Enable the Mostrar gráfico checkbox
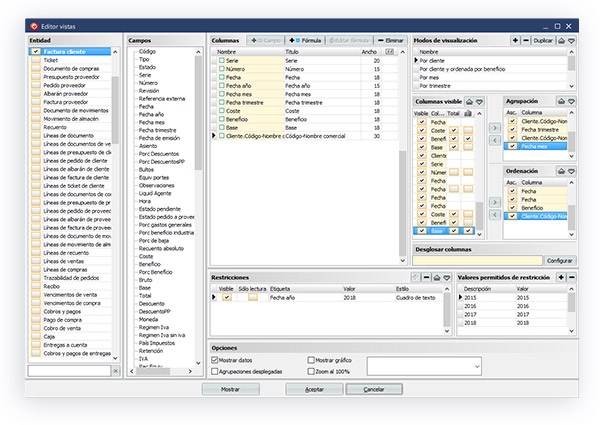The image size is (600, 425). coord(311,358)
